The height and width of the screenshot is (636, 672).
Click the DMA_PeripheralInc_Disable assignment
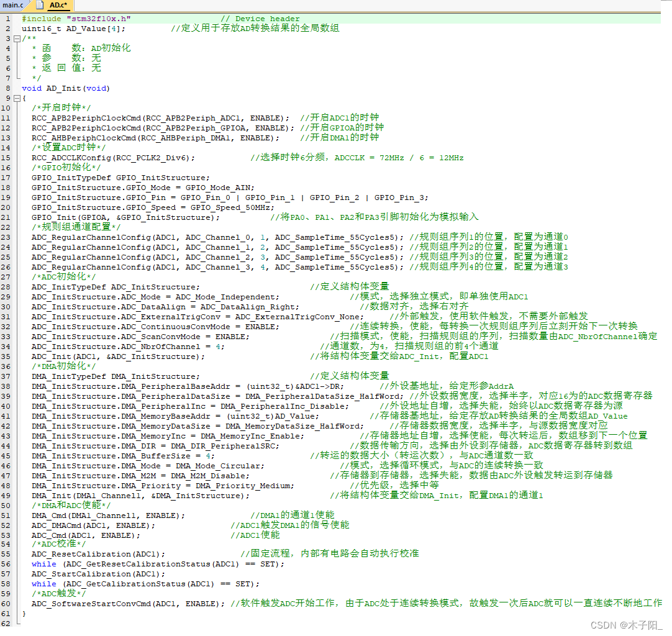[x=190, y=406]
